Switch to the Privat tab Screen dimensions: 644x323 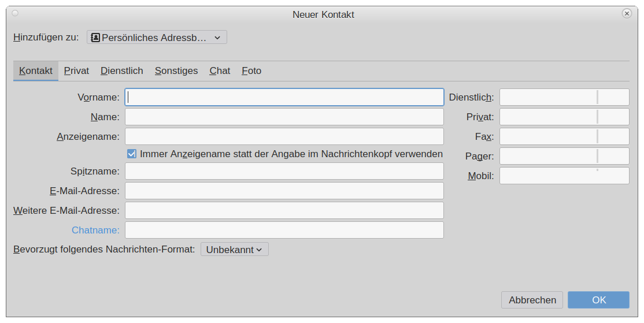76,71
